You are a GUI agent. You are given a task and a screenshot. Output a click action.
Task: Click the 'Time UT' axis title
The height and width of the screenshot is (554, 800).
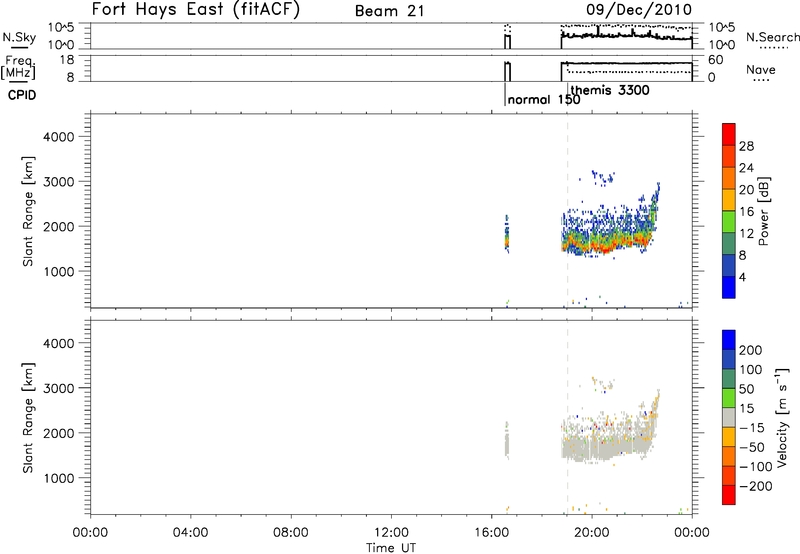coord(391,547)
